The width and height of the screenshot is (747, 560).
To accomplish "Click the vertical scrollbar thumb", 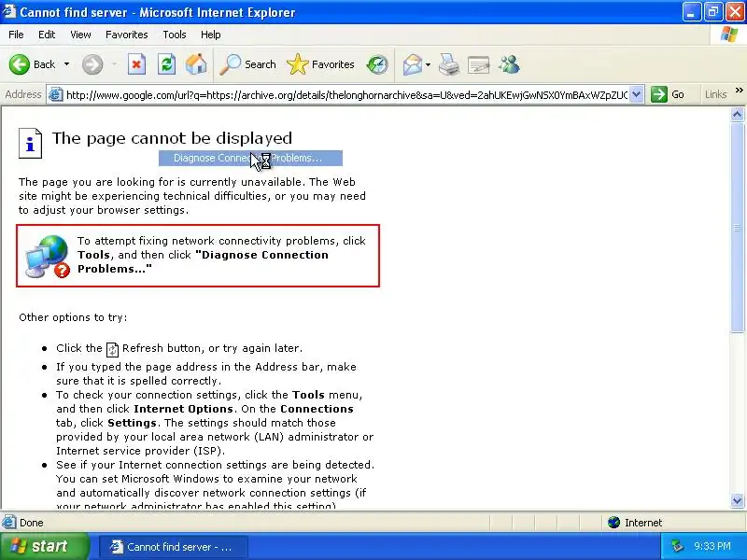I will [x=737, y=228].
